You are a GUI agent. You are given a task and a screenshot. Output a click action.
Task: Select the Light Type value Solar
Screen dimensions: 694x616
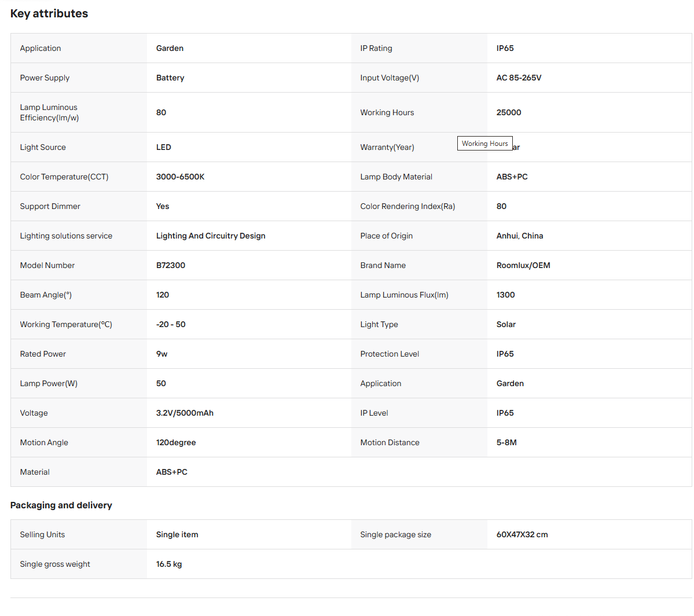point(506,325)
